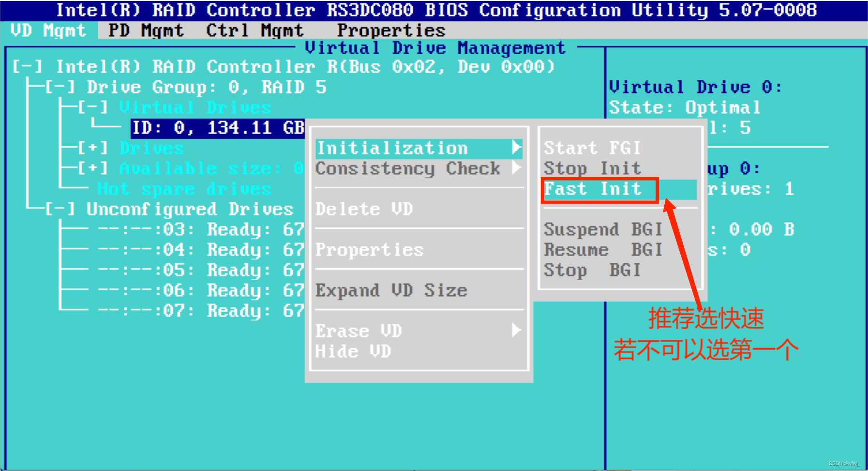Select unconfigured drive 06 Ready
This screenshot has width=868, height=471.
201,290
